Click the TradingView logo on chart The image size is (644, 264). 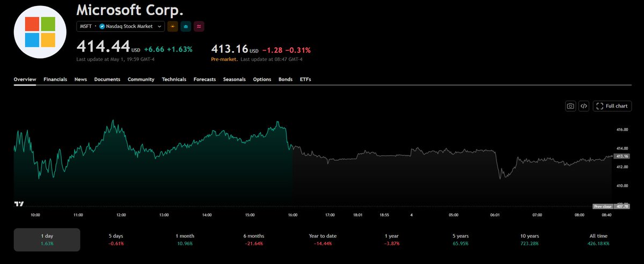point(19,204)
